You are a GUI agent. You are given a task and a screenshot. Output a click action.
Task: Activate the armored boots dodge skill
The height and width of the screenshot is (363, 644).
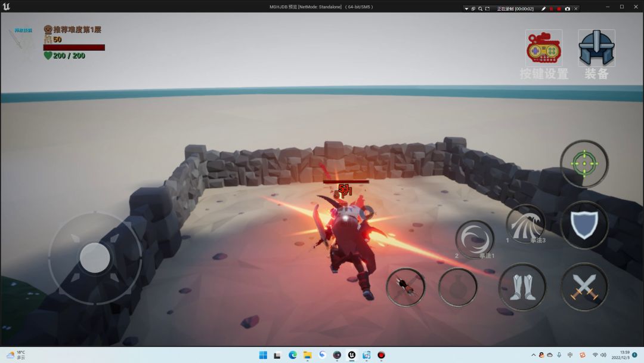[522, 287]
